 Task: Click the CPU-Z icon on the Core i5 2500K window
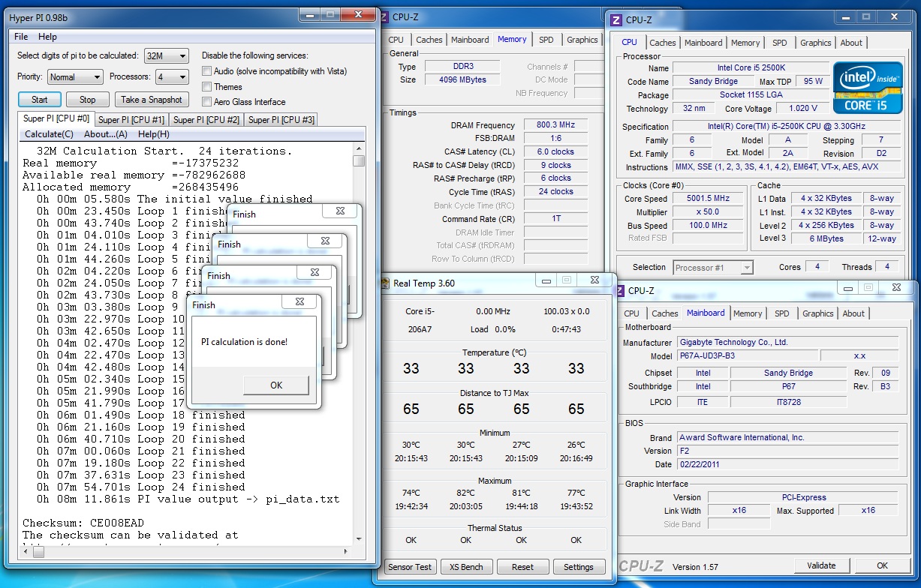coord(616,19)
